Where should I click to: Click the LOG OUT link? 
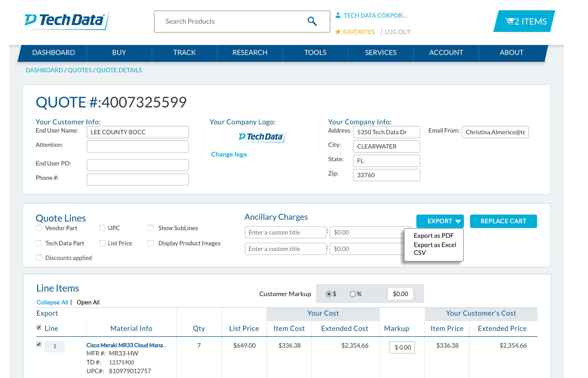398,32
